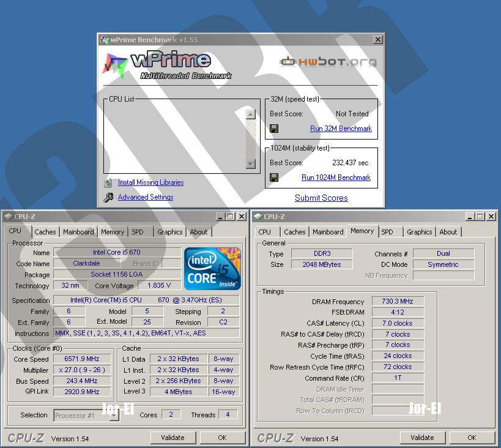
Task: Click the Name field Intel Core i5 670
Action: (117, 252)
